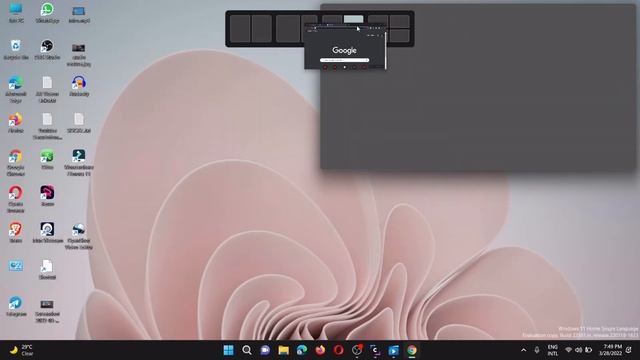Viewport: 640px width, 360px height.
Task: Open Wondershare Filmora desktop shortcut
Action: tap(79, 162)
